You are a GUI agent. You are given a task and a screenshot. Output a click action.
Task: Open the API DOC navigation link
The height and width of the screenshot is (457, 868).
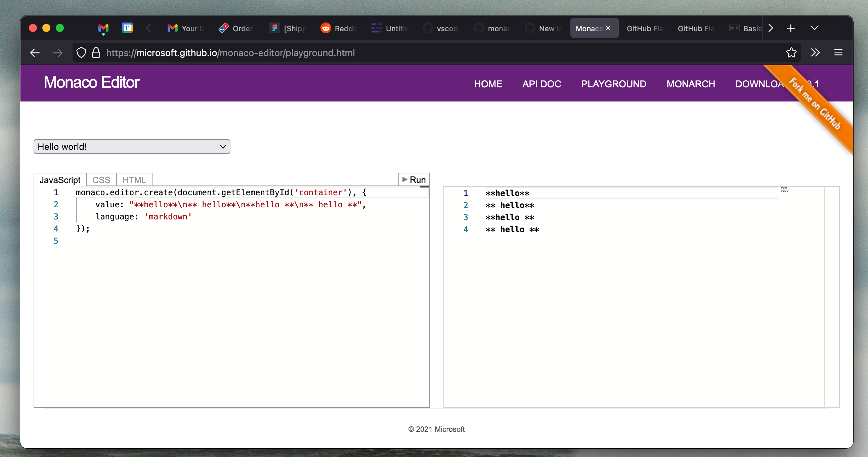pyautogui.click(x=541, y=84)
